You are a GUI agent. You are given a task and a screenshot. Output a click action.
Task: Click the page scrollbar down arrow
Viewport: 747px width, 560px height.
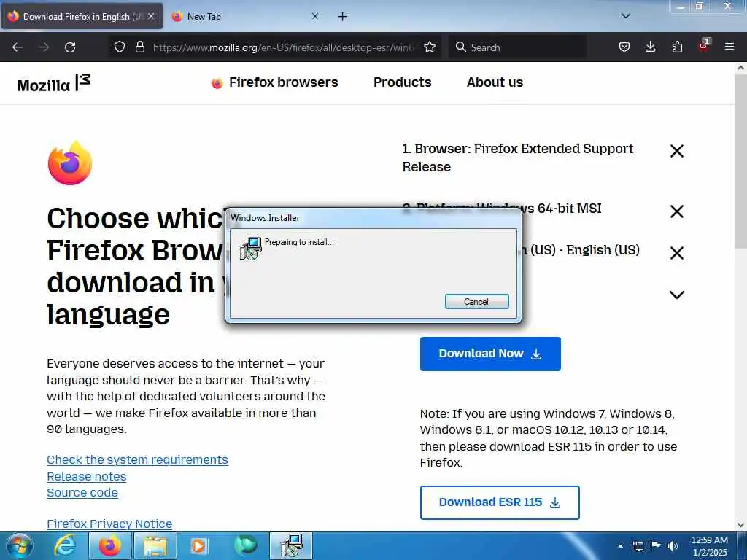point(740,525)
